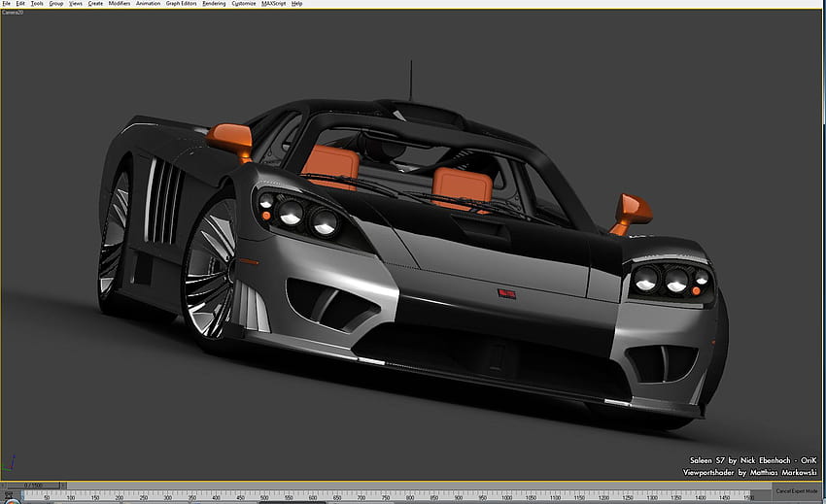Screen dimensions: 826x504
Task: Open the Customize menu
Action: (243, 3)
